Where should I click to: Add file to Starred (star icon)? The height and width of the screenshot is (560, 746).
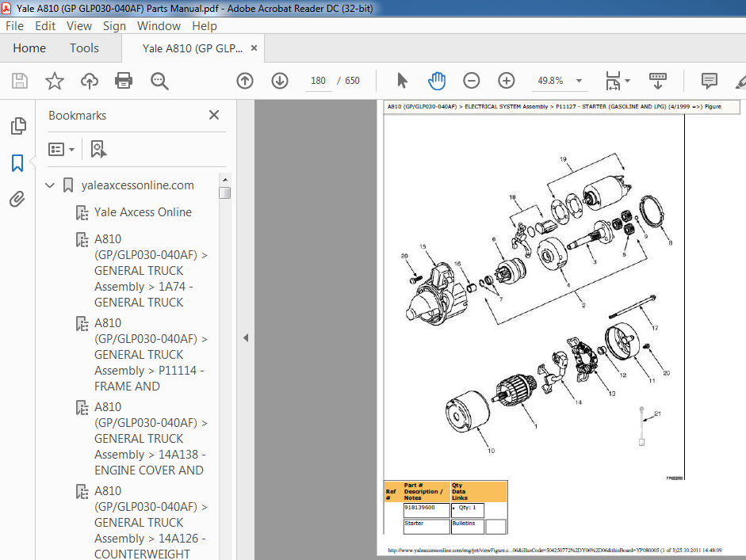[54, 81]
